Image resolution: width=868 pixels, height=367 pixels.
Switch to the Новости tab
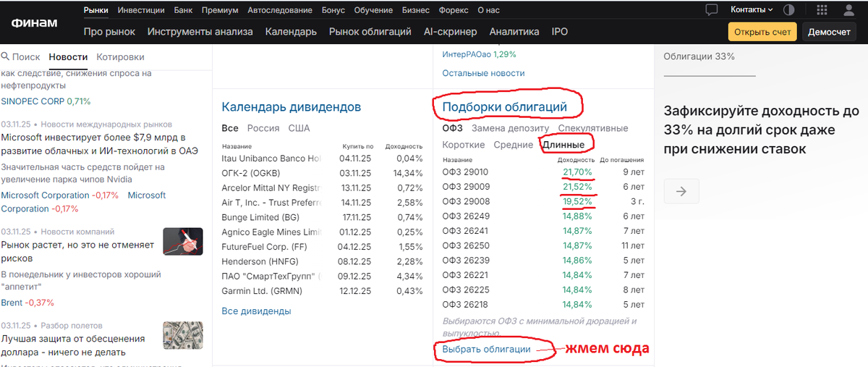(68, 56)
